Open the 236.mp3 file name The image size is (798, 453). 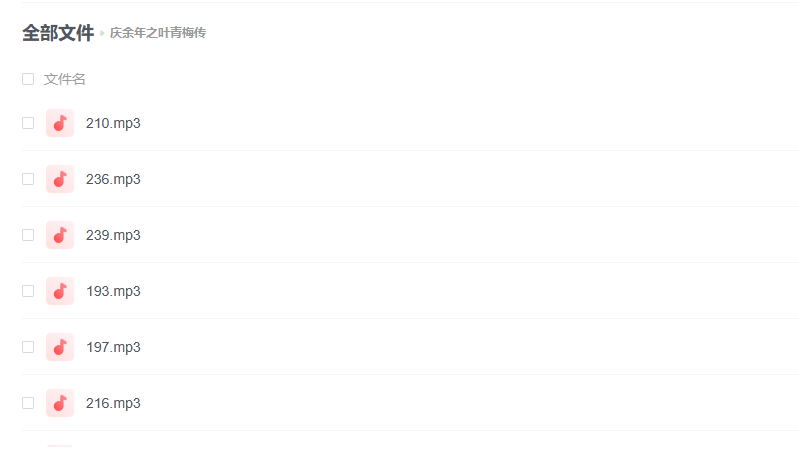pyautogui.click(x=113, y=179)
